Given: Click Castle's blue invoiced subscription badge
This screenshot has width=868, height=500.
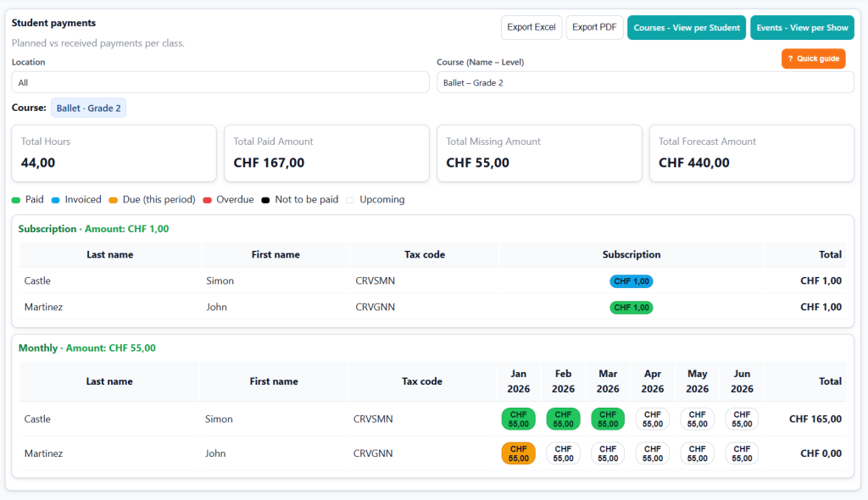Looking at the screenshot, I should pos(631,281).
